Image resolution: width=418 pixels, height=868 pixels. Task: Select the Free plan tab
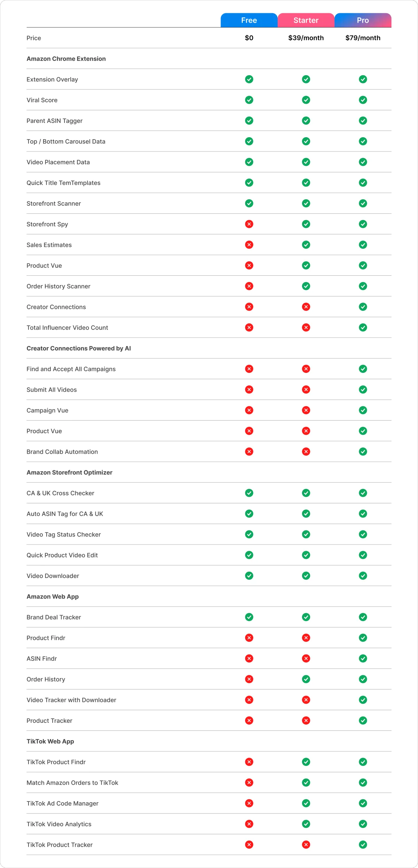pyautogui.click(x=249, y=20)
